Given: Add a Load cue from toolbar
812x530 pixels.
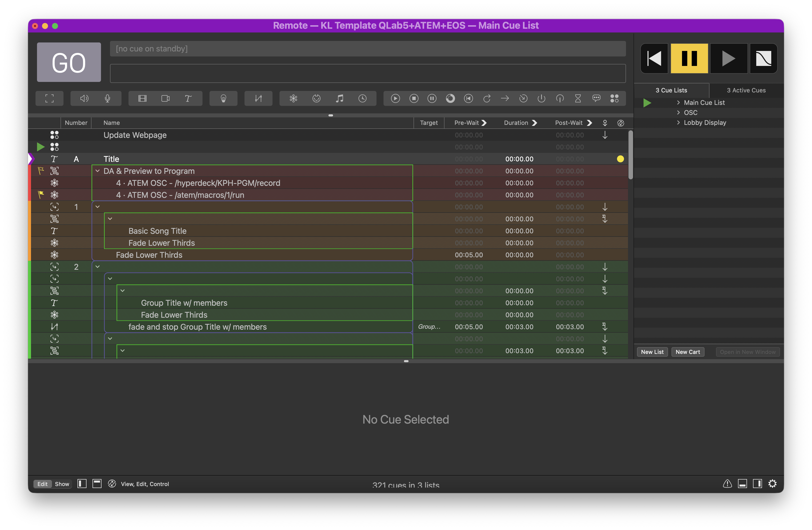Looking at the screenshot, I should coord(450,98).
